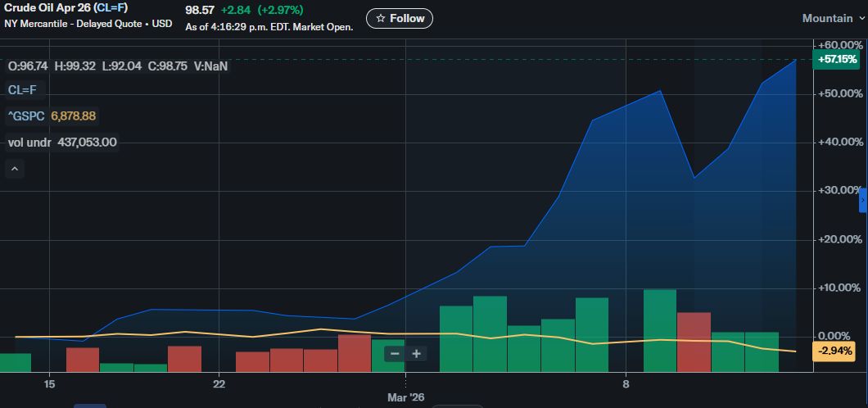Click the (+2.97%) percent change
This screenshot has width=868, height=408.
click(x=281, y=11)
